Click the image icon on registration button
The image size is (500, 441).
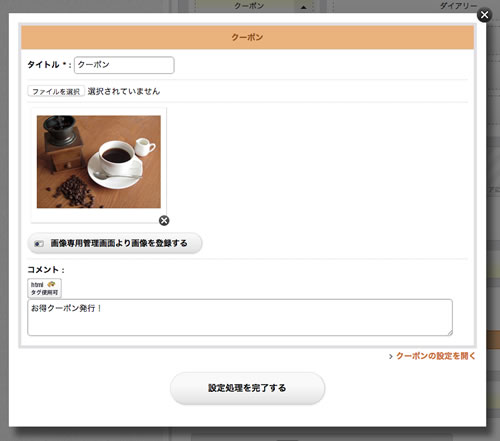tap(39, 244)
